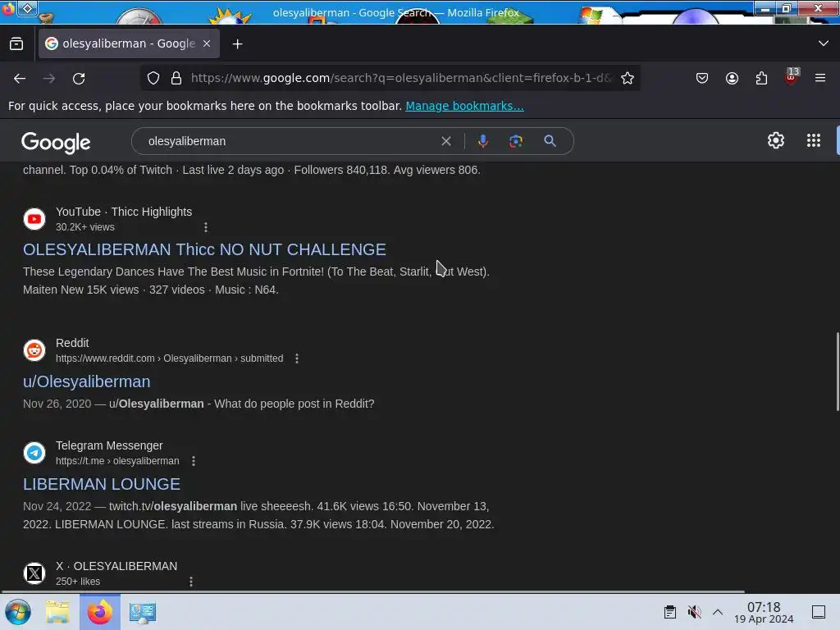Click 'YouTube · Thicc Highlights' text
Viewport: 840px width, 630px height.
[124, 212]
